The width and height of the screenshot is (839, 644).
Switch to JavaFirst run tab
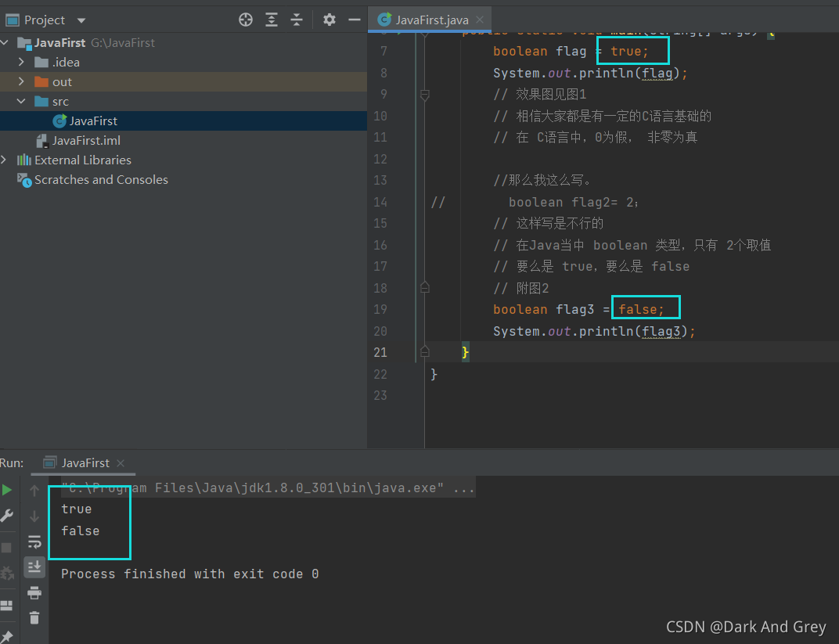85,462
